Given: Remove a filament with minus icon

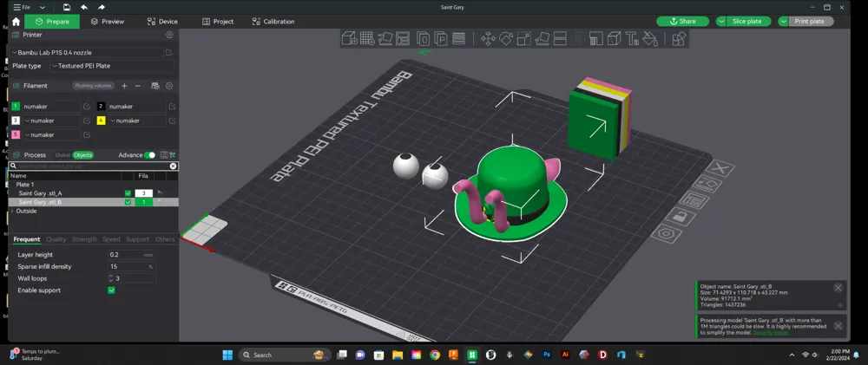Looking at the screenshot, I should (138, 86).
